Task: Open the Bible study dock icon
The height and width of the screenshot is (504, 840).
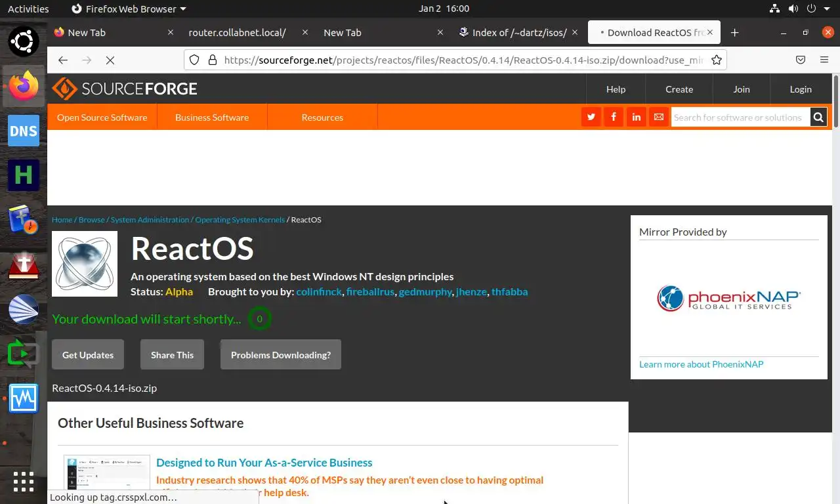Action: pyautogui.click(x=24, y=220)
